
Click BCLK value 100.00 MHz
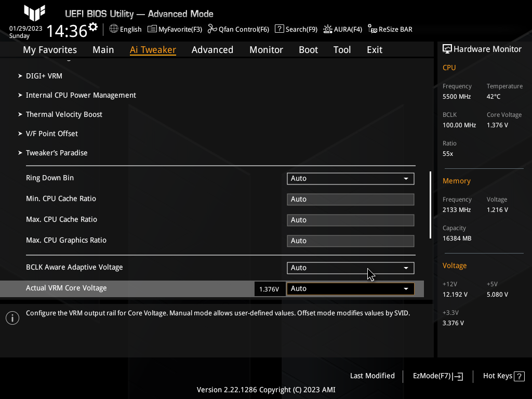[x=459, y=125]
